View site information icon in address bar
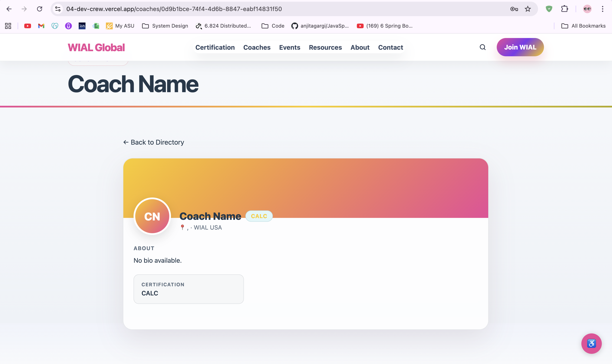Image resolution: width=612 pixels, height=364 pixels. point(58,9)
